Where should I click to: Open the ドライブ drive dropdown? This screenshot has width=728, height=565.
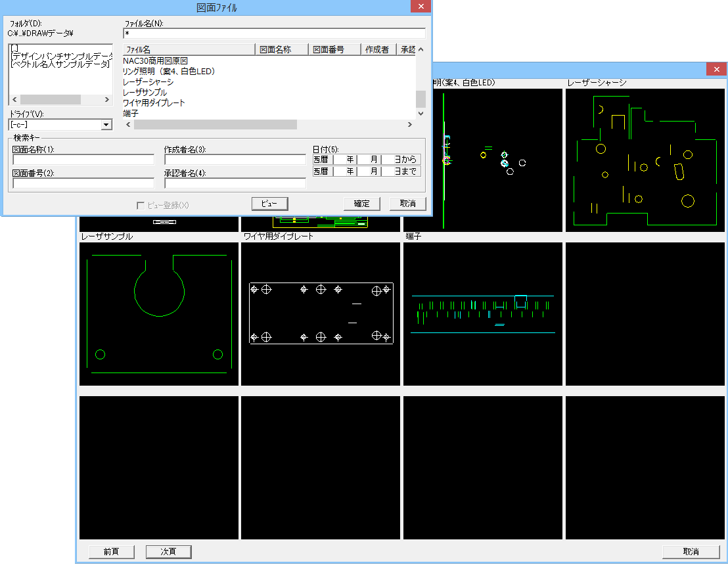click(106, 125)
